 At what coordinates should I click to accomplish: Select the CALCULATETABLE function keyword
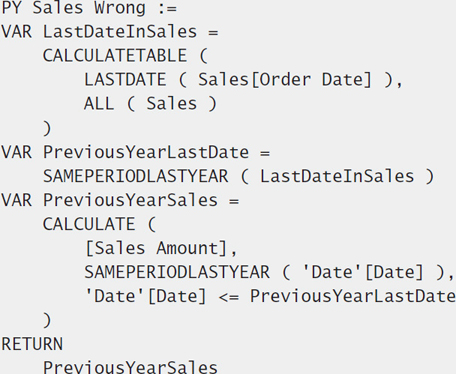point(115,55)
